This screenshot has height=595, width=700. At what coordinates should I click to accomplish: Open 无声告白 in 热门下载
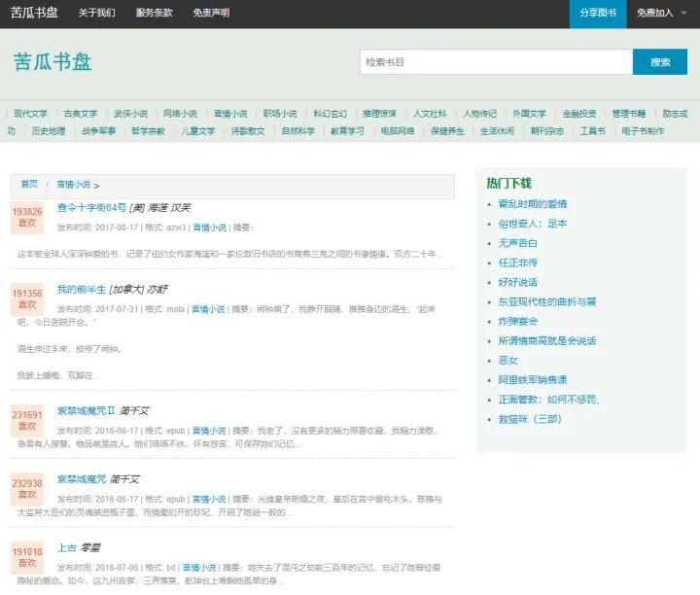tap(518, 243)
